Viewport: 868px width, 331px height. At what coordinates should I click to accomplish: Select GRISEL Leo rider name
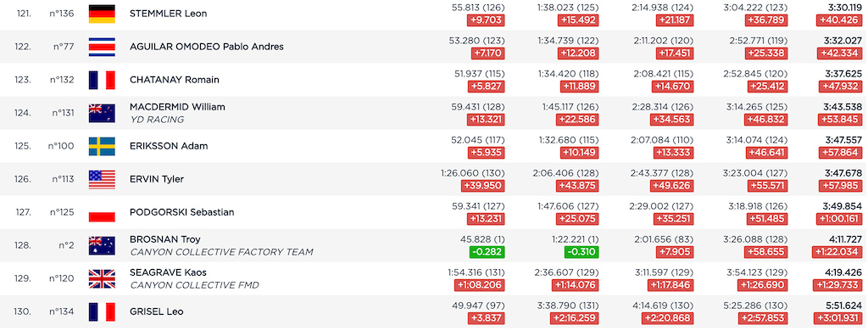[x=157, y=311]
